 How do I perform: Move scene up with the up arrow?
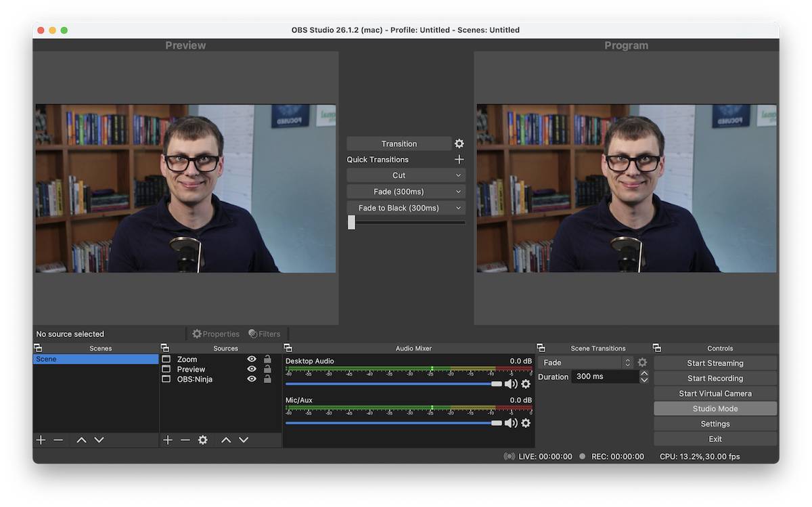pos(81,440)
